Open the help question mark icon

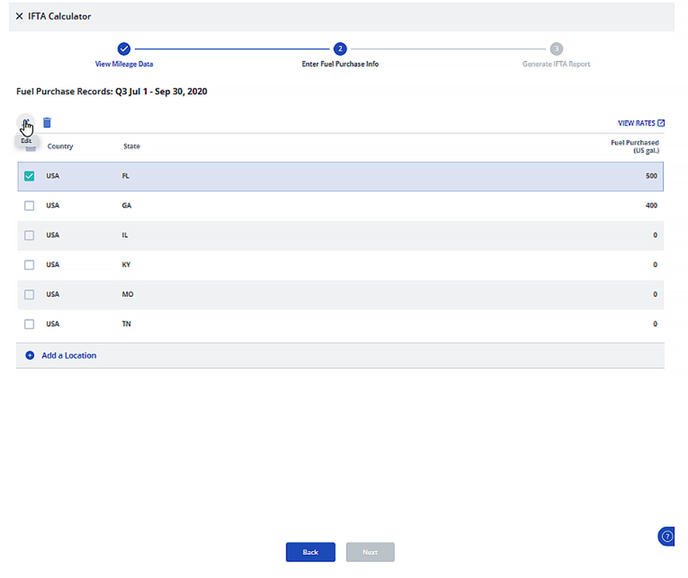(666, 536)
